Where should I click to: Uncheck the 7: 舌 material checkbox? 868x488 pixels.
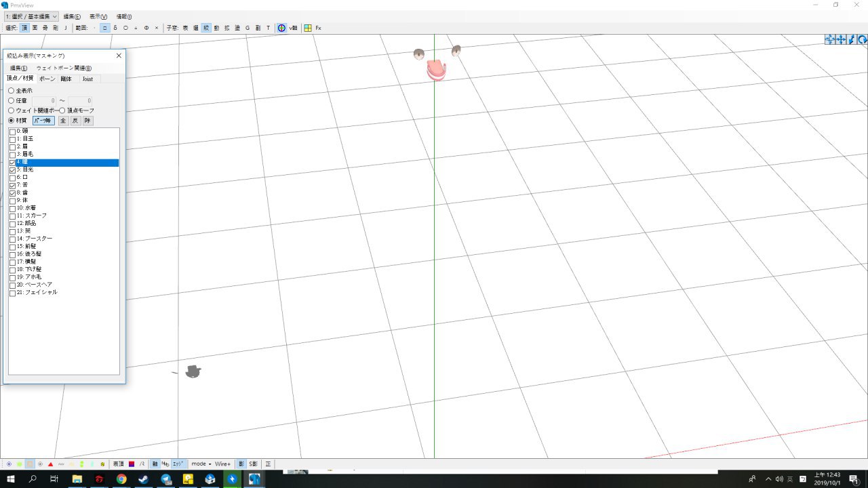coord(12,185)
